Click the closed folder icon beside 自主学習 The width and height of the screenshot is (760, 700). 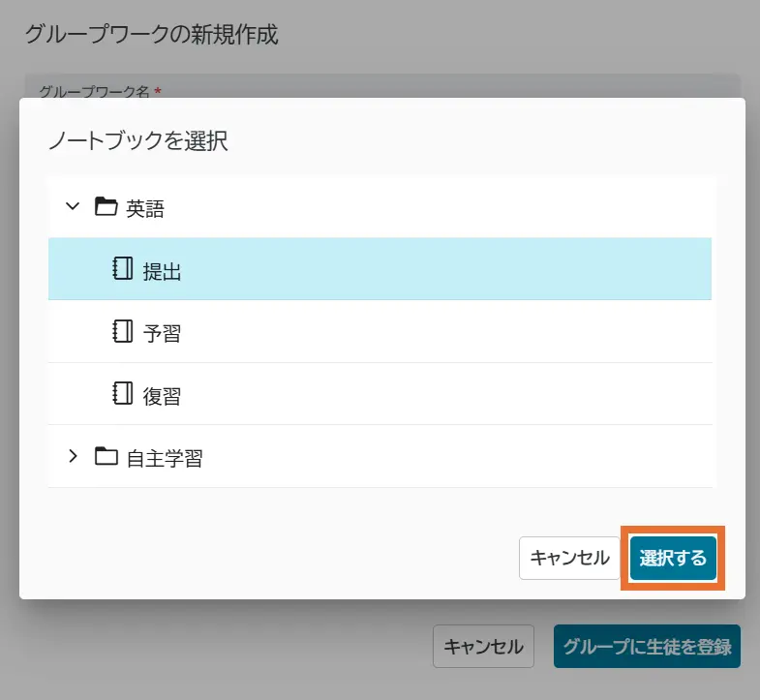coord(106,456)
